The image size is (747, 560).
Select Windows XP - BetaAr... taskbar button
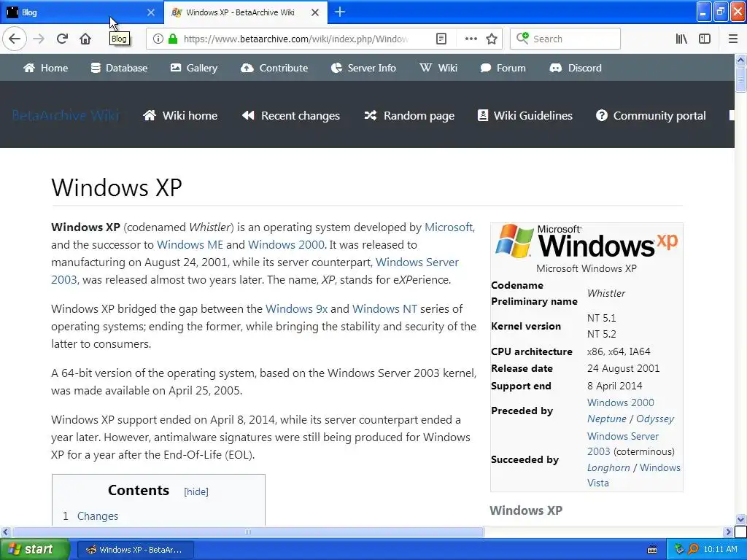click(x=135, y=550)
